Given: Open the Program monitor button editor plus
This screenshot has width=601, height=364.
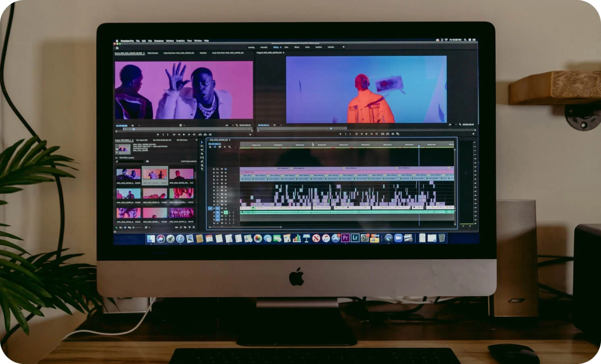Looking at the screenshot, I should [x=473, y=134].
